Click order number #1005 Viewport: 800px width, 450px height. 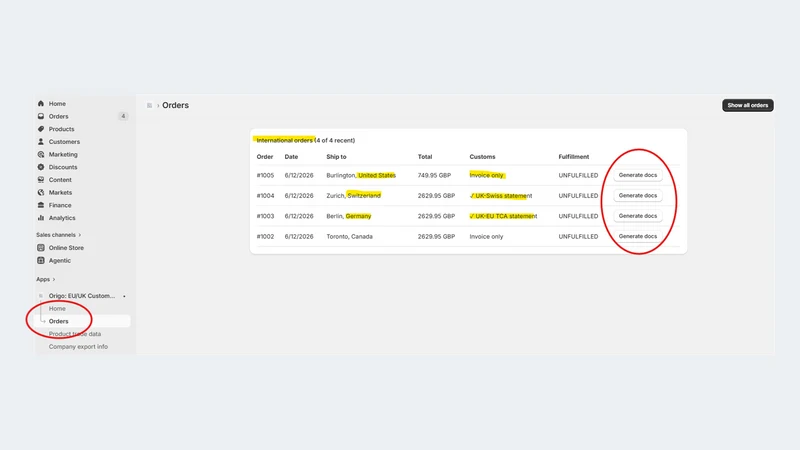pos(265,176)
